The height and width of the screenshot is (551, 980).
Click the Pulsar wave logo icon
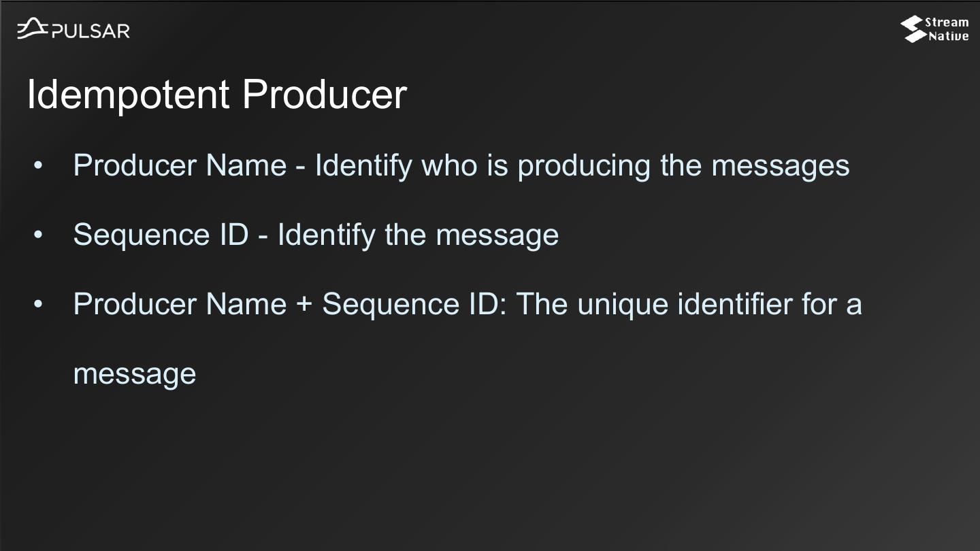32,29
